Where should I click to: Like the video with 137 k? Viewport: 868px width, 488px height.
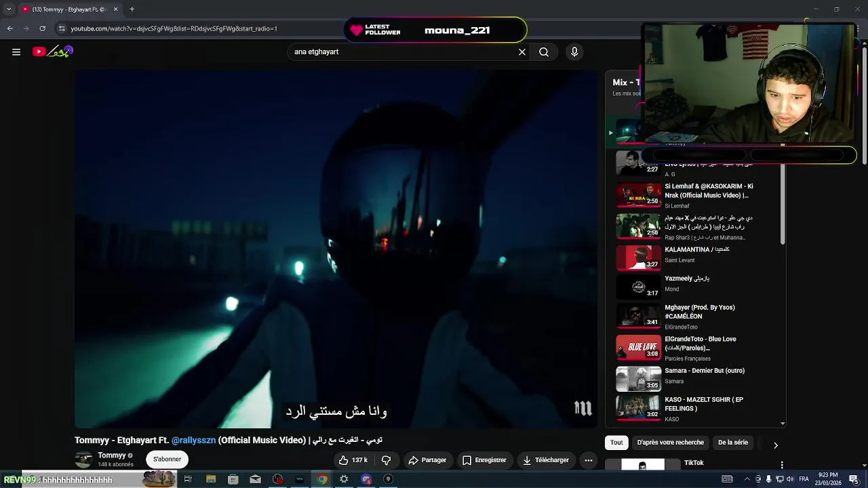click(x=353, y=460)
